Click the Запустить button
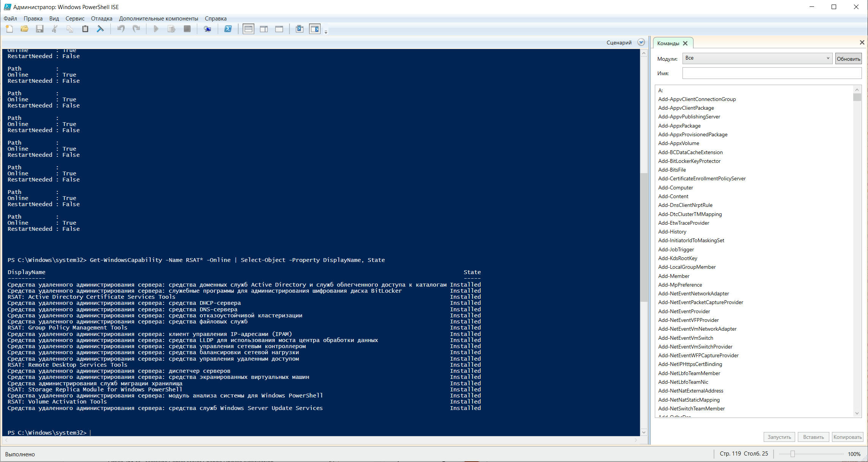Image resolution: width=868 pixels, height=462 pixels. pos(779,437)
